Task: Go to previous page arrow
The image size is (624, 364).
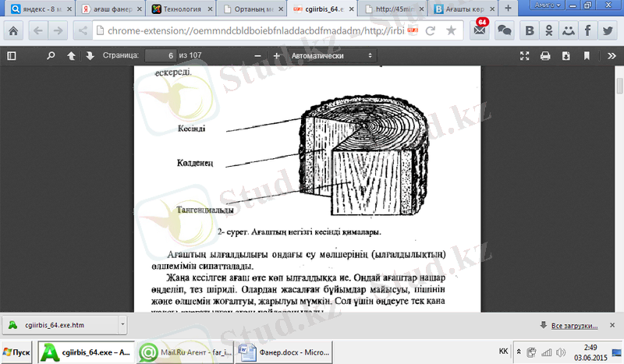Action: coord(72,56)
